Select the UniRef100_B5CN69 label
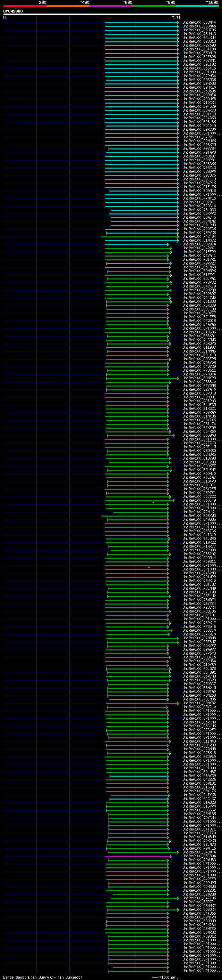The image size is (222, 980). pos(199,267)
